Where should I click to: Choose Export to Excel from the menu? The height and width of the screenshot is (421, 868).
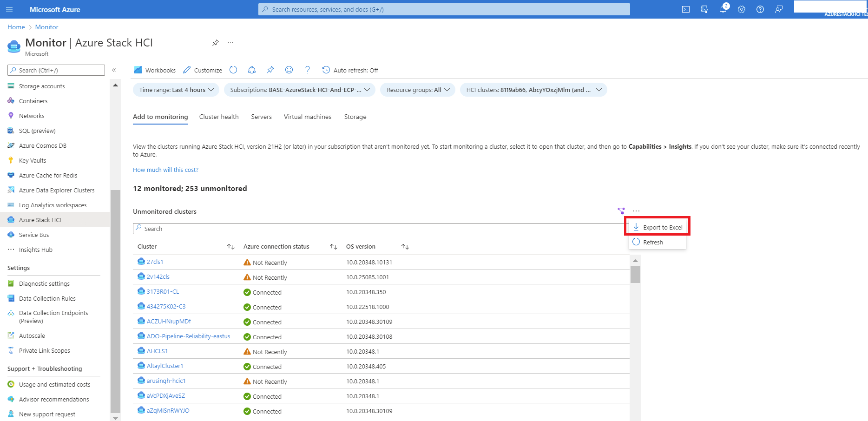(657, 227)
